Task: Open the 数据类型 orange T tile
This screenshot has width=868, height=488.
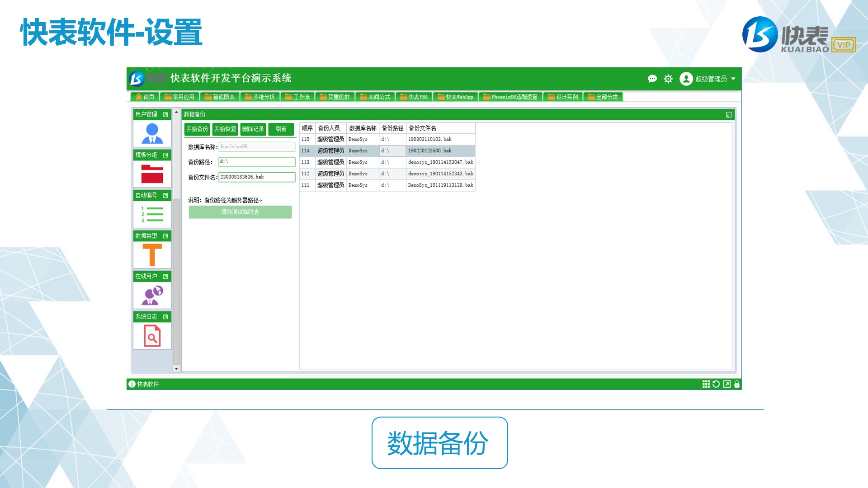Action: (152, 254)
